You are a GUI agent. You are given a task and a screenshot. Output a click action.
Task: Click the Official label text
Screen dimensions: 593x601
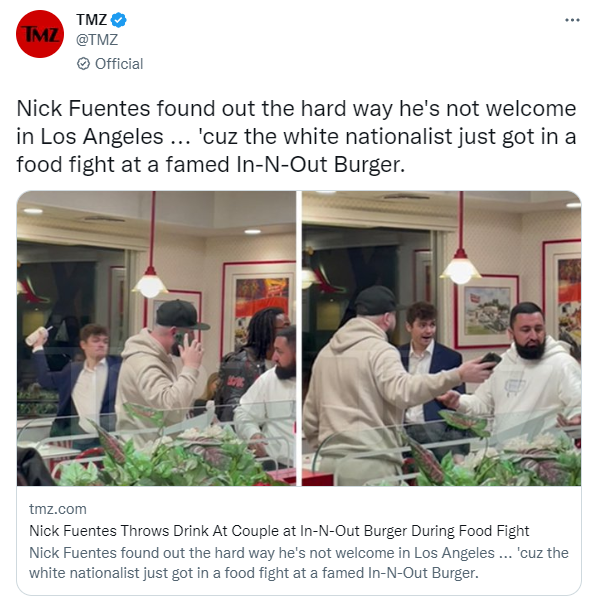coord(119,64)
